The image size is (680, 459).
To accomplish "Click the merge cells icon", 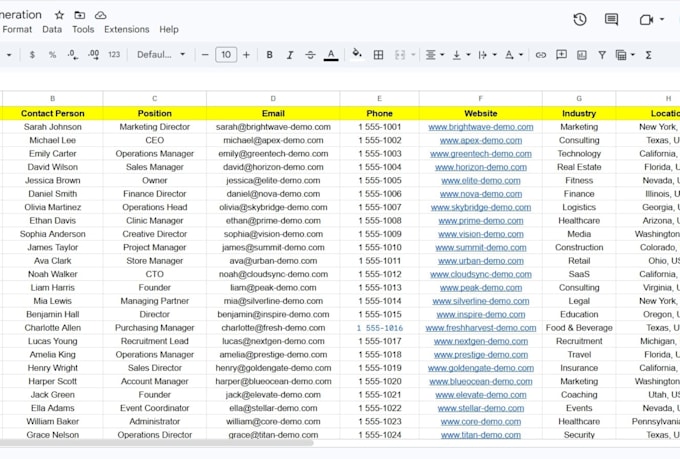I will pyautogui.click(x=400, y=55).
